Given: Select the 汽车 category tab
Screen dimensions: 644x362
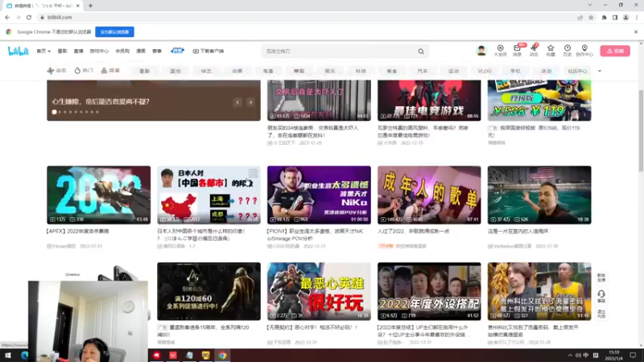Looking at the screenshot, I should 423,71.
